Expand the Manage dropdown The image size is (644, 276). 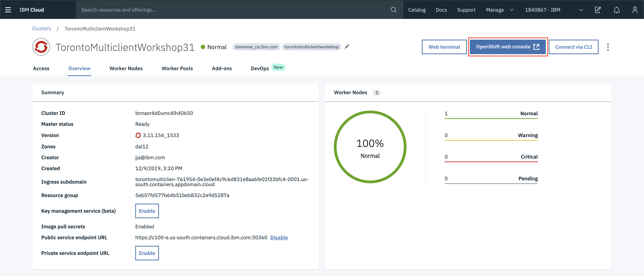click(x=499, y=10)
